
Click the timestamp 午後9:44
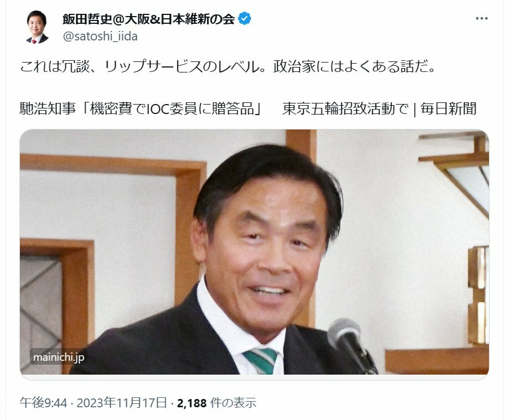click(x=43, y=403)
